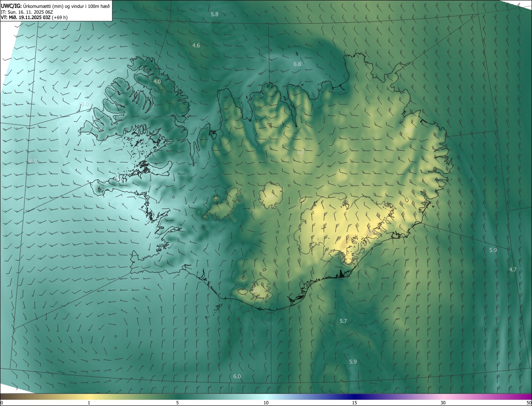
Task: Click the 6.0 value label on the map
Action: pyautogui.click(x=237, y=376)
